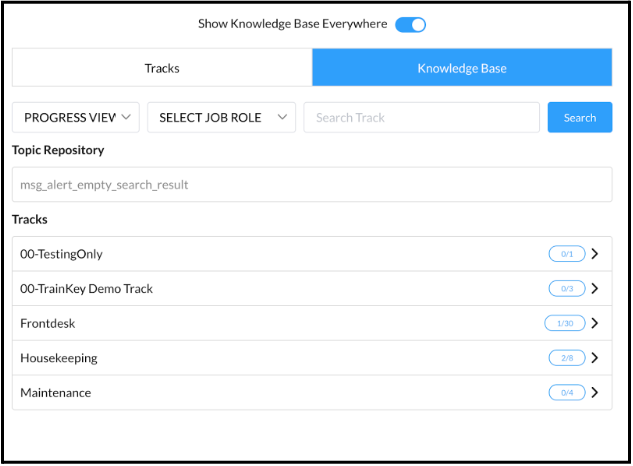Open the Progress View dropdown

pos(76,117)
